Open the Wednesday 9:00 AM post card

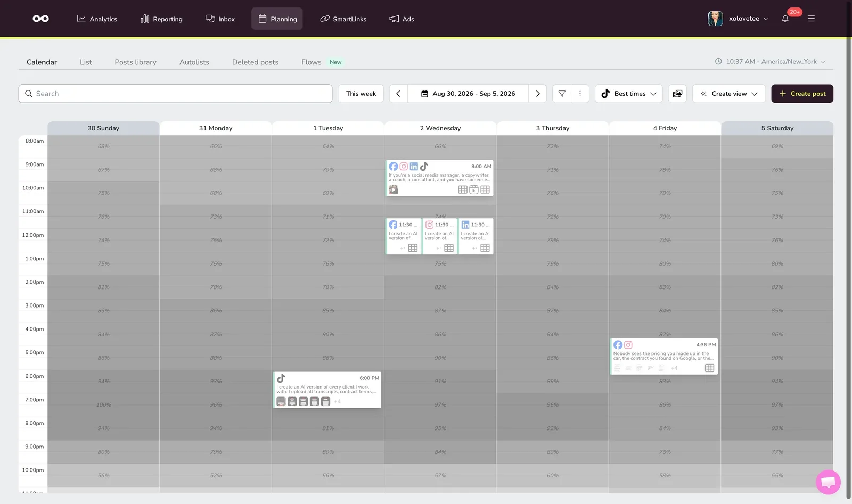coord(439,178)
